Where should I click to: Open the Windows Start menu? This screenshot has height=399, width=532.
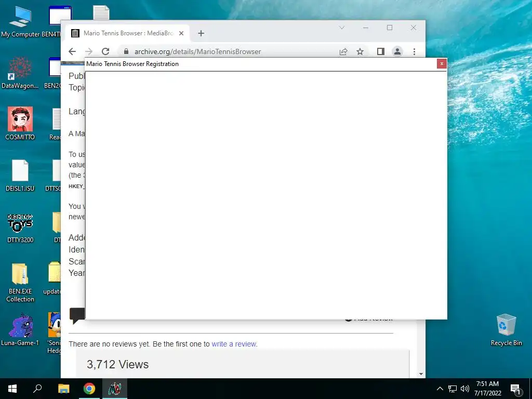(12, 389)
